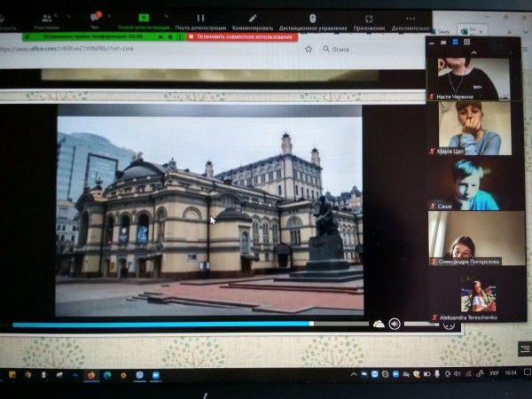The height and width of the screenshot is (399, 532).
Task: Open a new browser tab with plus
Action: coord(509,32)
